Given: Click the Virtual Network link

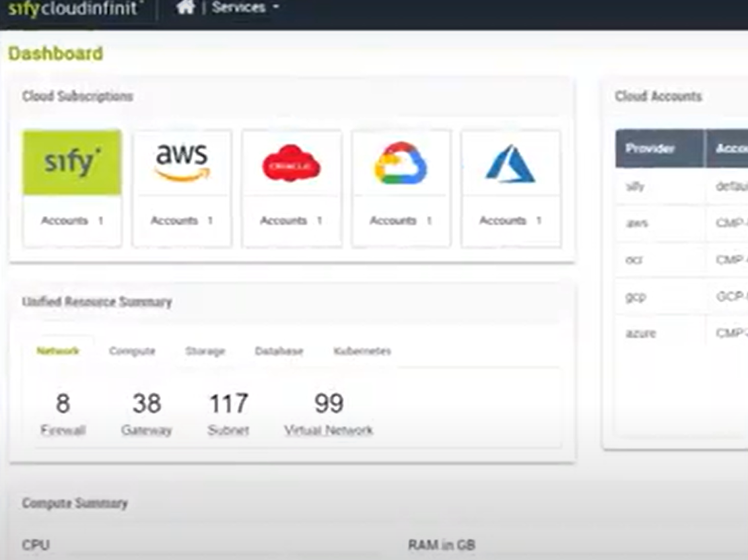Looking at the screenshot, I should [328, 429].
